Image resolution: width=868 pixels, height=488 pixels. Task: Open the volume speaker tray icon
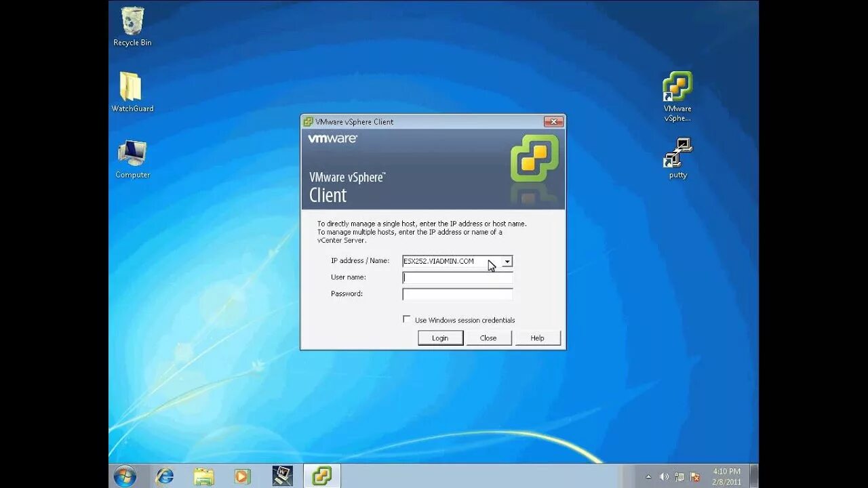tap(664, 477)
